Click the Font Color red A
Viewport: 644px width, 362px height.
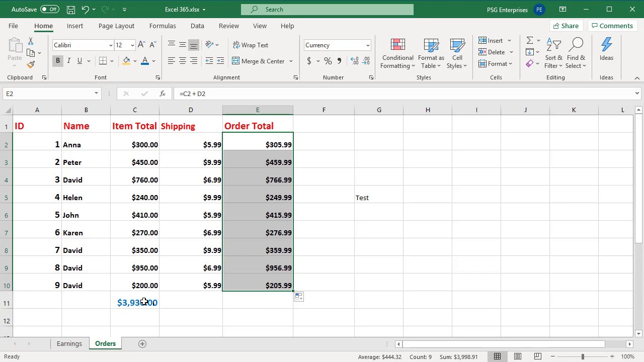point(145,61)
